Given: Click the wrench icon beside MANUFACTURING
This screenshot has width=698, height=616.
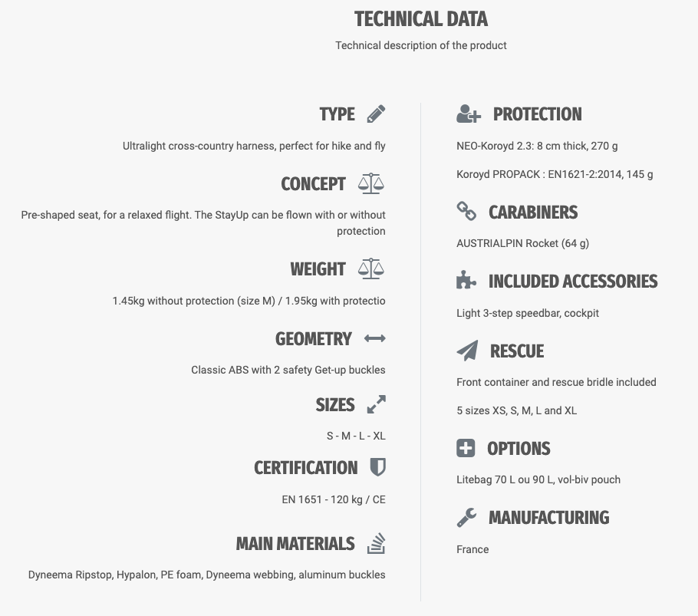Looking at the screenshot, I should click(466, 518).
